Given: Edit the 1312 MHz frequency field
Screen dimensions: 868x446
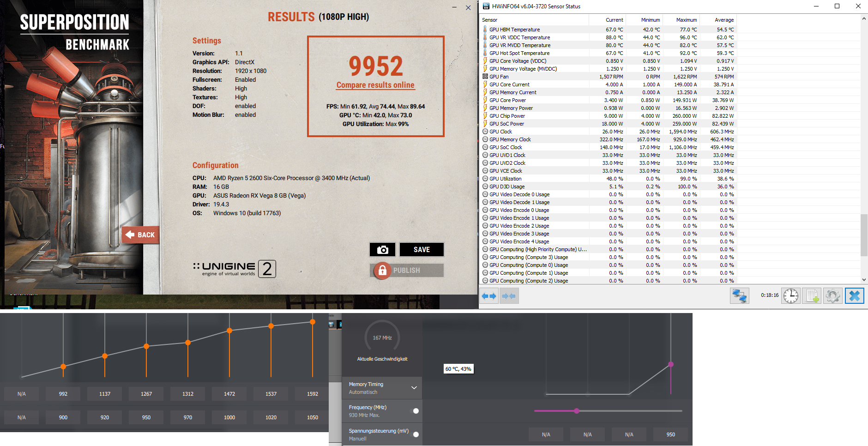Looking at the screenshot, I should [188, 394].
